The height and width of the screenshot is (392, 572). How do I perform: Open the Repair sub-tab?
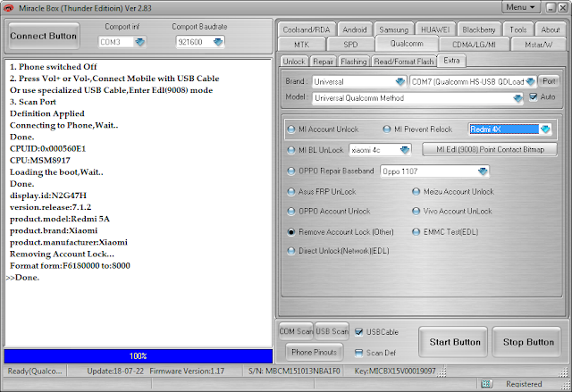[x=324, y=62]
